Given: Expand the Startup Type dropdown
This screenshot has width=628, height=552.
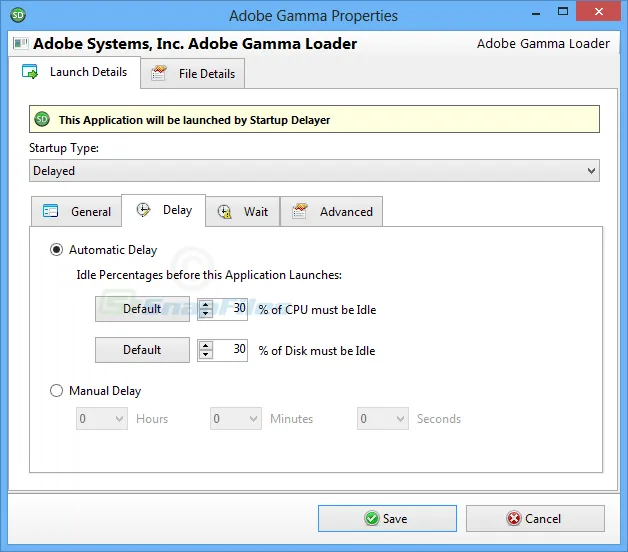Looking at the screenshot, I should (314, 171).
